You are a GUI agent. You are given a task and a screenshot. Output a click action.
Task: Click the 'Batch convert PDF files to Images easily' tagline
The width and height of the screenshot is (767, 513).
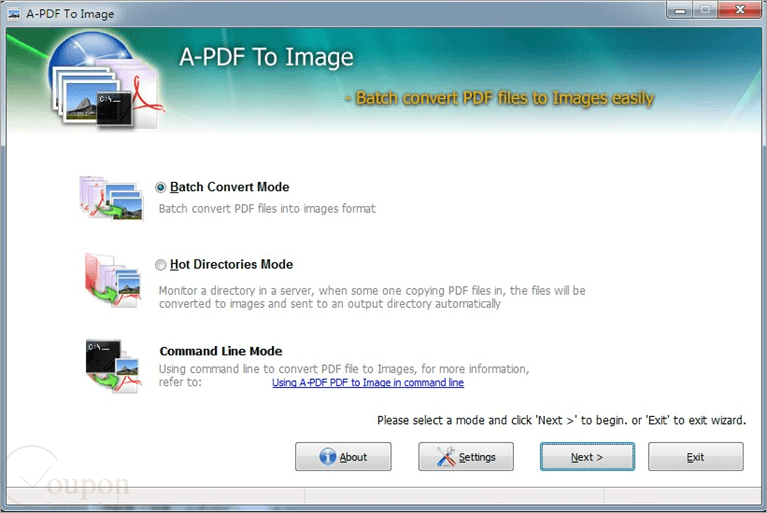(500, 98)
